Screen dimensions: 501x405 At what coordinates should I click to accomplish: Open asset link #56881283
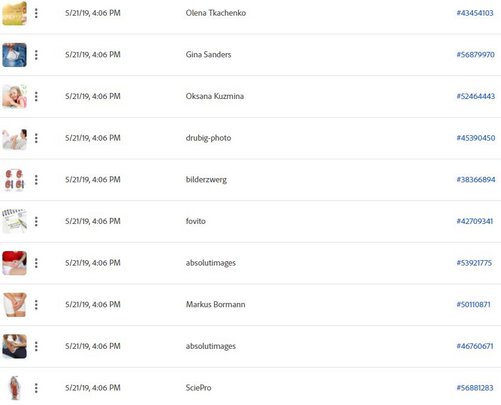pyautogui.click(x=475, y=388)
